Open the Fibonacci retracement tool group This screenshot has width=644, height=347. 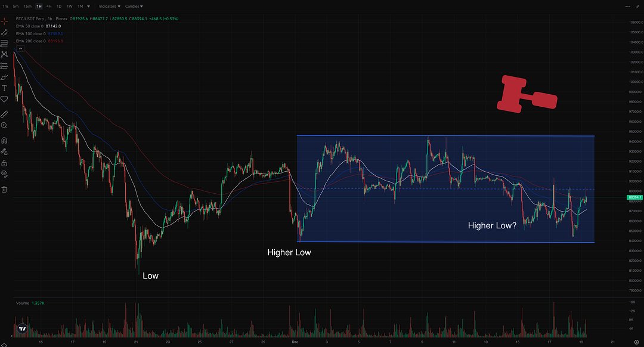coord(4,43)
